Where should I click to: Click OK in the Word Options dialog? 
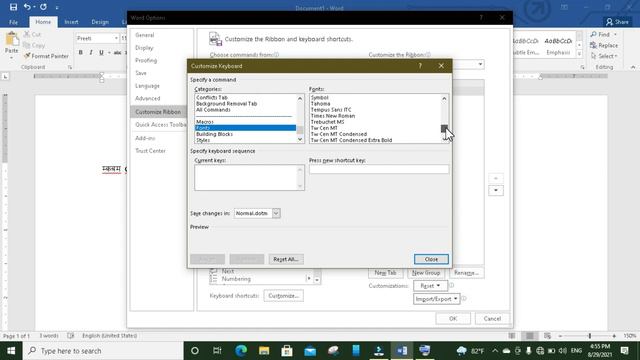(x=453, y=318)
